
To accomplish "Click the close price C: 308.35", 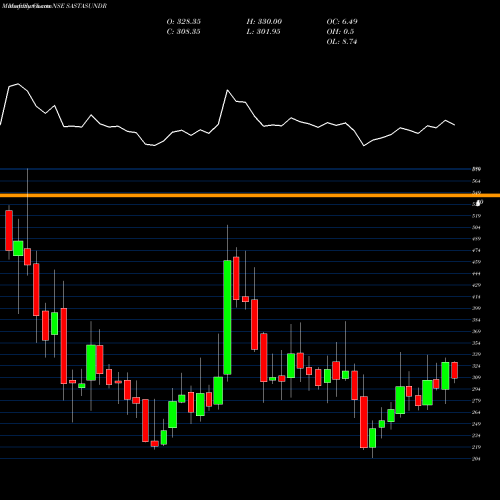I will point(184,32).
